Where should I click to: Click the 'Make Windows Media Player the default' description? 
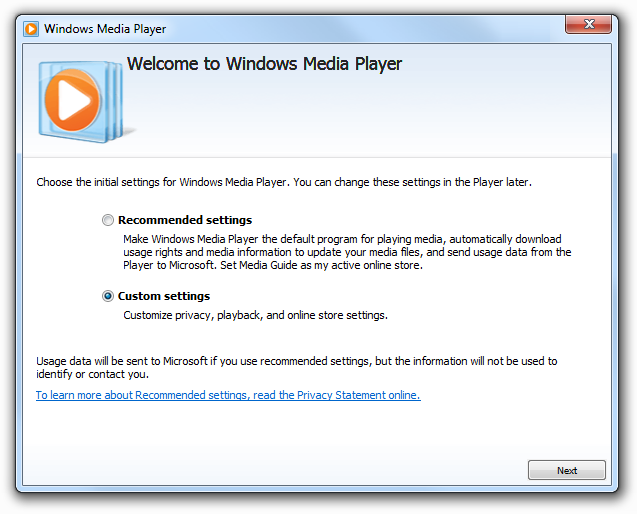click(347, 252)
